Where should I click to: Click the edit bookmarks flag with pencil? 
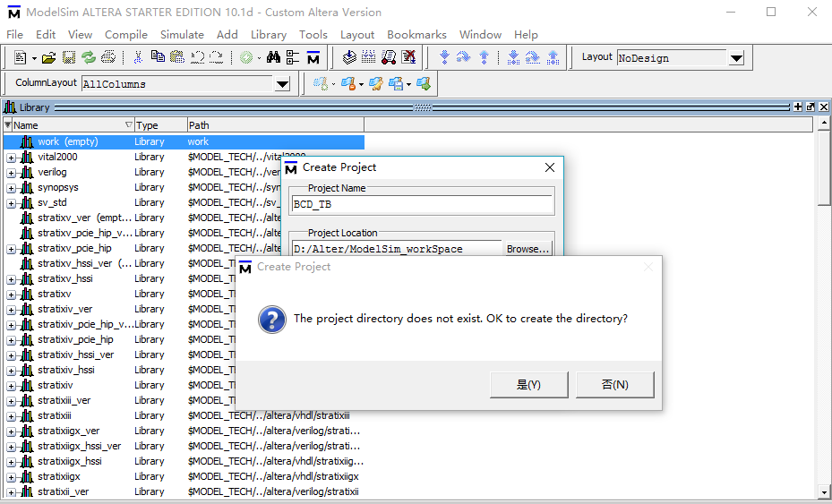pos(376,84)
